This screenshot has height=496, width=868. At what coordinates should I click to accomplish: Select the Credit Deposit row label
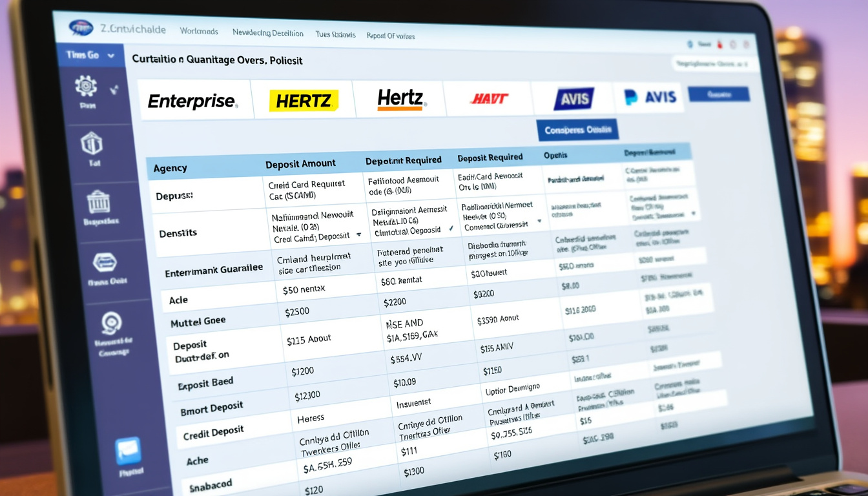click(x=214, y=434)
